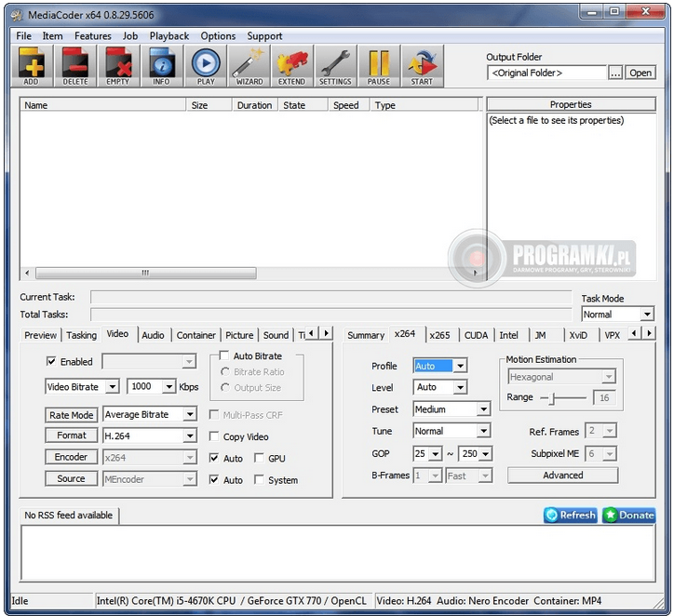The height and width of the screenshot is (616, 674).
Task: Open the Average Bitrate rate mode dropdown
Action: [190, 414]
